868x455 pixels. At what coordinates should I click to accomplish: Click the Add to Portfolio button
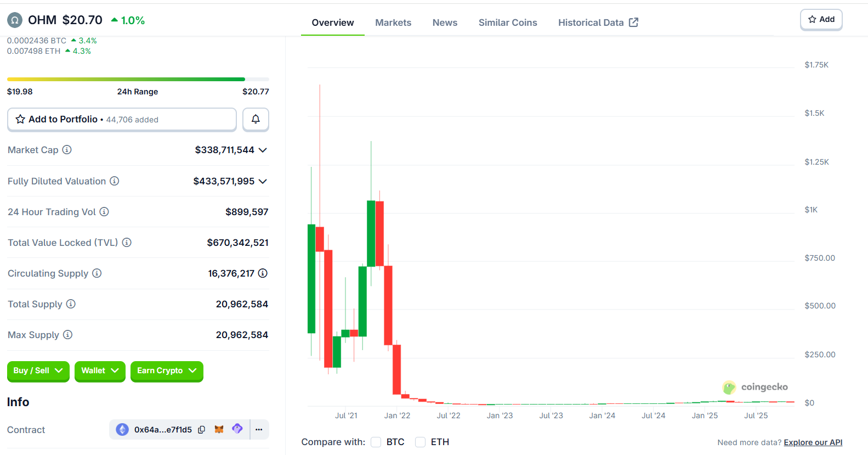(x=122, y=120)
